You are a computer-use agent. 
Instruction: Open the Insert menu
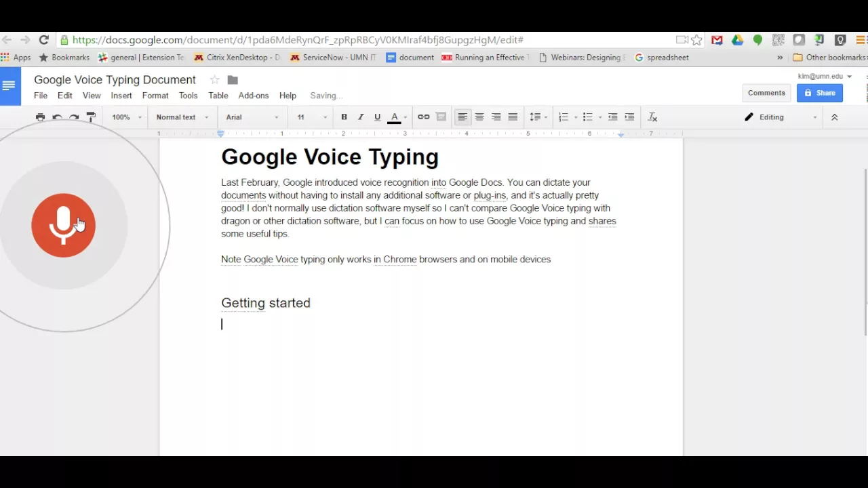(x=121, y=96)
